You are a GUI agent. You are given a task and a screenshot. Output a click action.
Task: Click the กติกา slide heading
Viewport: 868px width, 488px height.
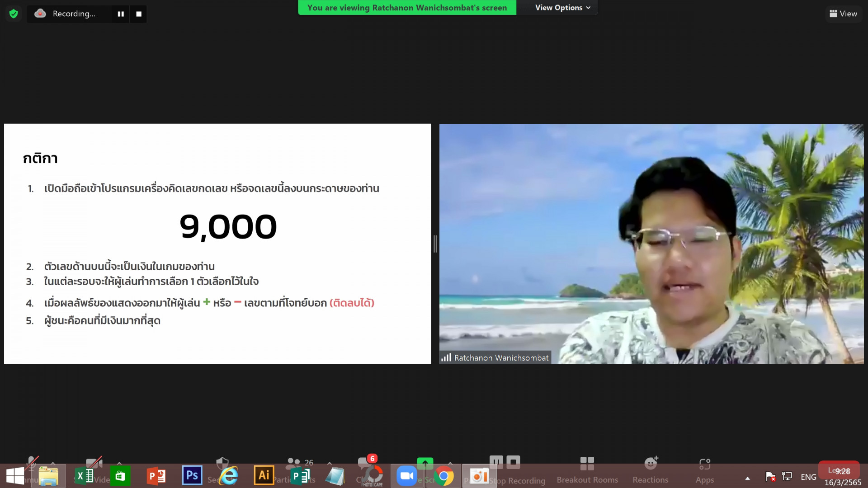pyautogui.click(x=40, y=158)
